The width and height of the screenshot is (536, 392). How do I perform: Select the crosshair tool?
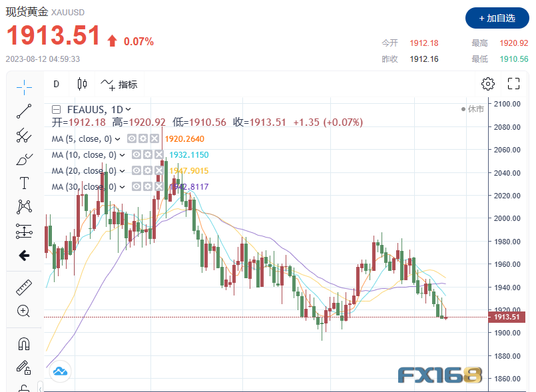pyautogui.click(x=25, y=86)
